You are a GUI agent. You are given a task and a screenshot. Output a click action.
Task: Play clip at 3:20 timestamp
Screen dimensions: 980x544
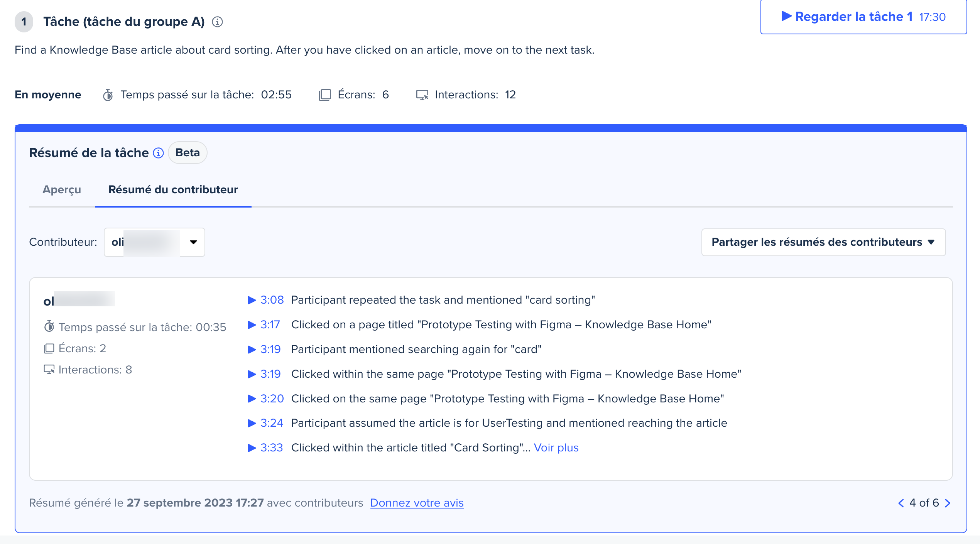click(266, 399)
